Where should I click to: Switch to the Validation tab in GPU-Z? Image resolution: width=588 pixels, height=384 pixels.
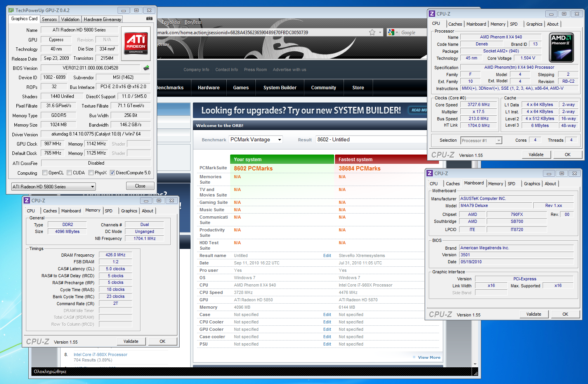[x=70, y=19]
